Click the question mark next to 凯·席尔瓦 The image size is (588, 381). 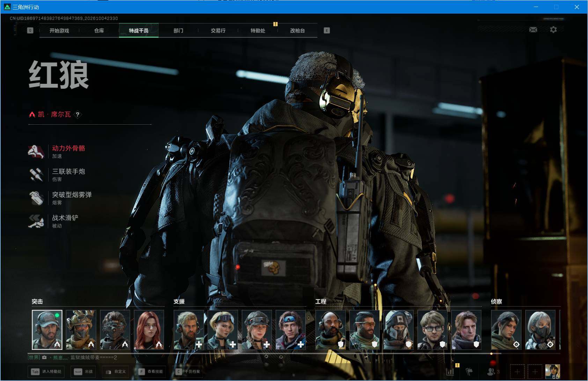[x=78, y=114]
